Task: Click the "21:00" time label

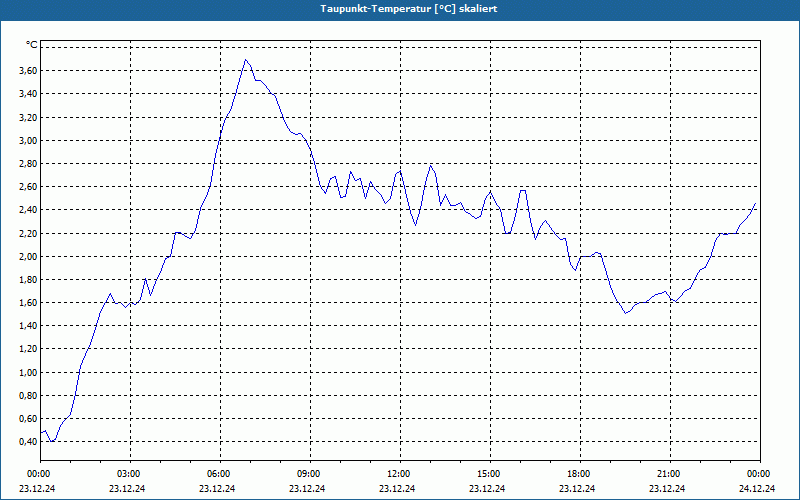Action: [670, 474]
